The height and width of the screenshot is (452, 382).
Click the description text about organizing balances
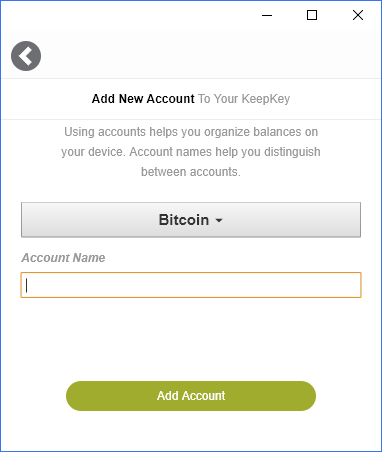click(x=191, y=152)
